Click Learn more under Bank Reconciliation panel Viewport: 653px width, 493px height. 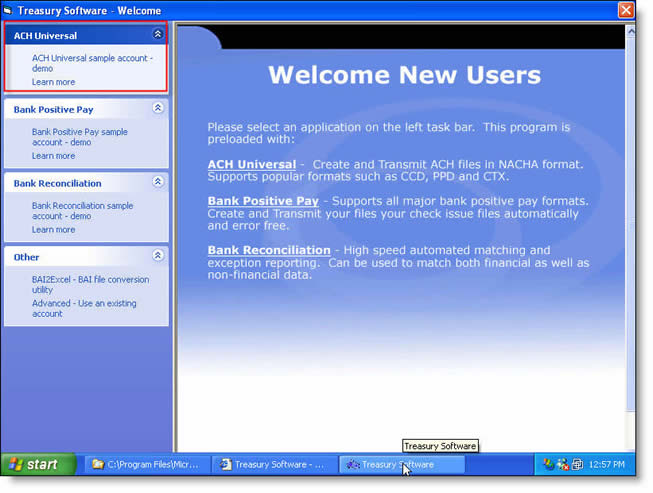click(x=53, y=229)
